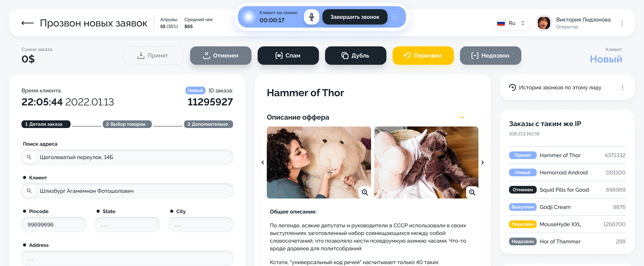This screenshot has width=644, height=266.
Task: Go to step 3 Дополнительно
Action: coord(208,124)
